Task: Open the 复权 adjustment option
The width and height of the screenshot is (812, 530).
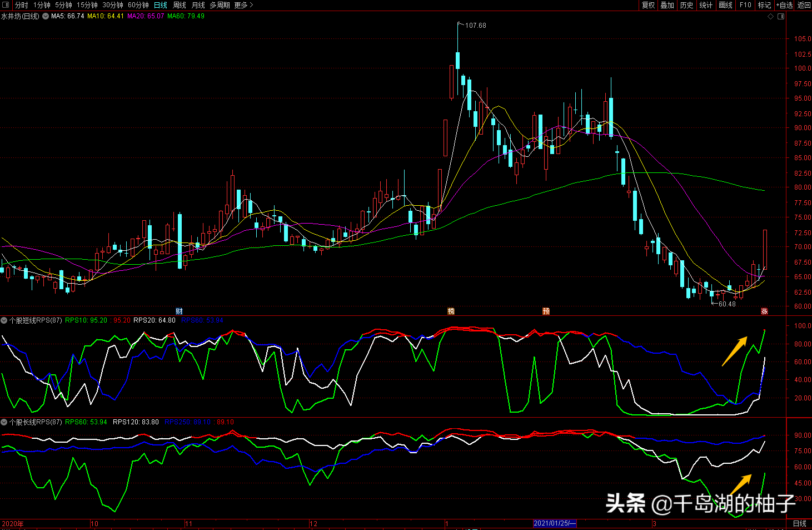Action: [x=649, y=5]
